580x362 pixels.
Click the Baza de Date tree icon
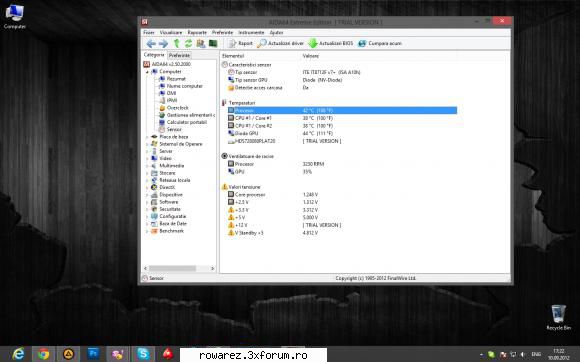[155, 224]
